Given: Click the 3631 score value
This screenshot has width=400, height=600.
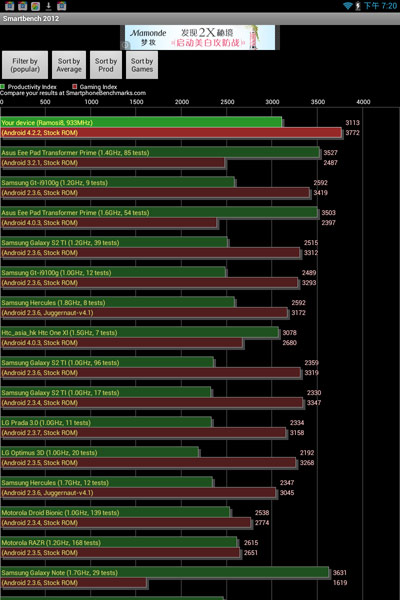Looking at the screenshot, I should tap(340, 572).
